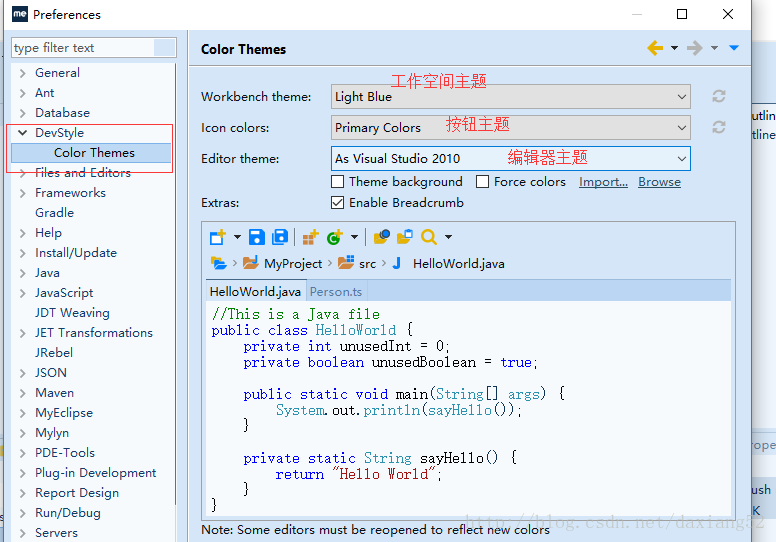Select Servers in the preferences tree
776x542 pixels.
tap(56, 533)
